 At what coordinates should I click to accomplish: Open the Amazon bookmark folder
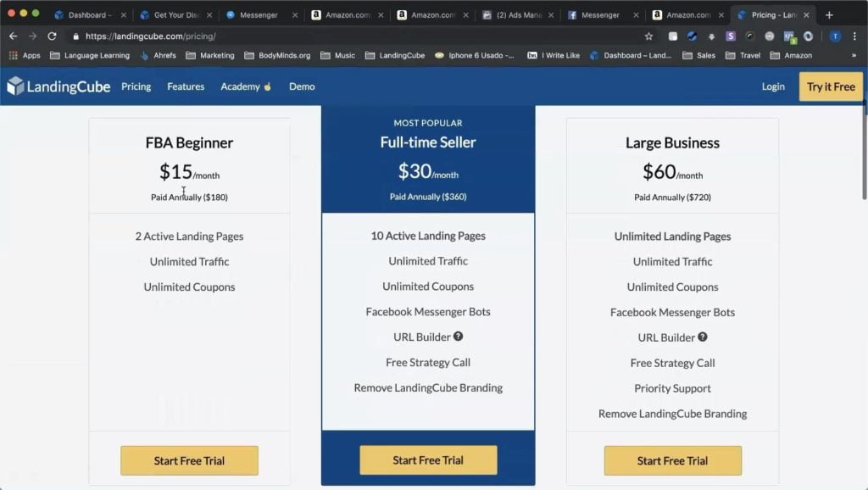[791, 55]
